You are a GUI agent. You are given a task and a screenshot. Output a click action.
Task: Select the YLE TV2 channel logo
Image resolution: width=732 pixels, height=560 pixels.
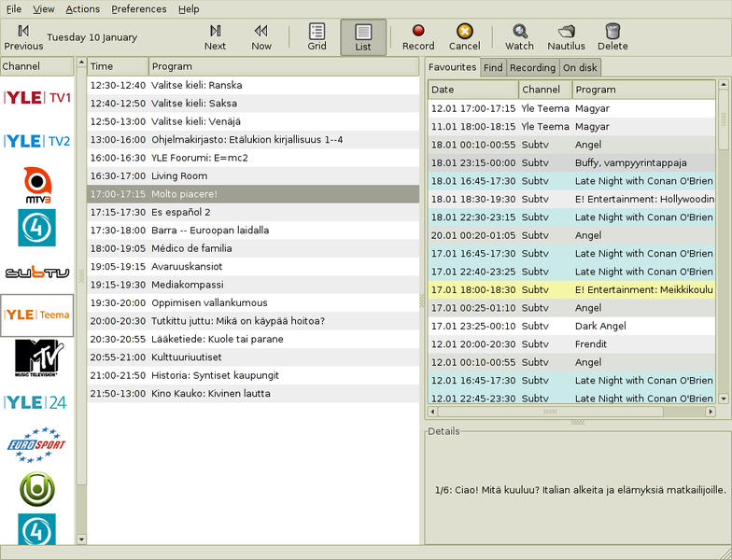[x=37, y=140]
